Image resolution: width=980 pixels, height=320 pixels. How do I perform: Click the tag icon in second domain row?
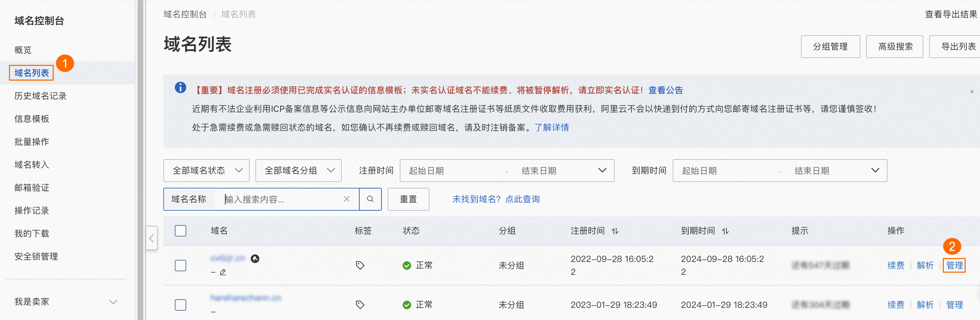coord(360,304)
